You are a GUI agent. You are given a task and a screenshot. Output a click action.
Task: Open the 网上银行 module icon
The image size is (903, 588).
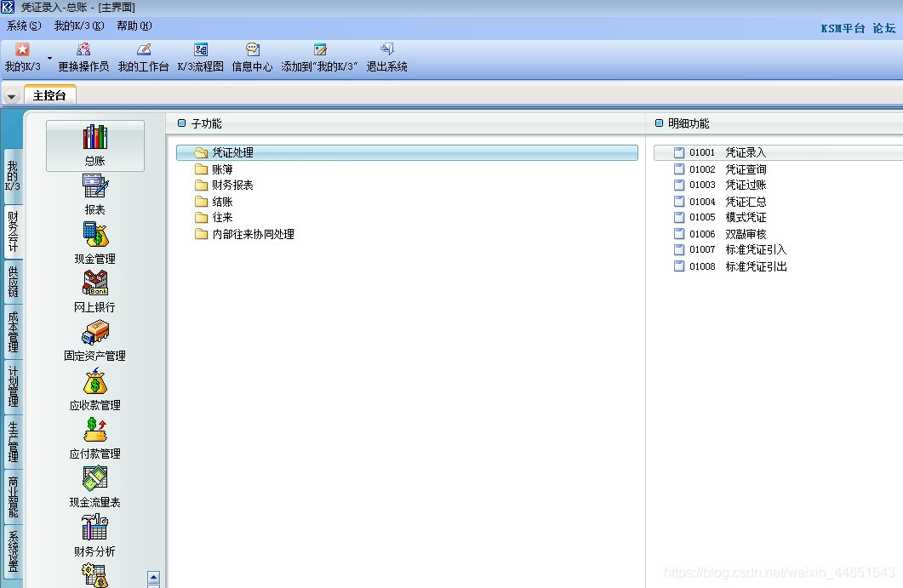(x=95, y=291)
